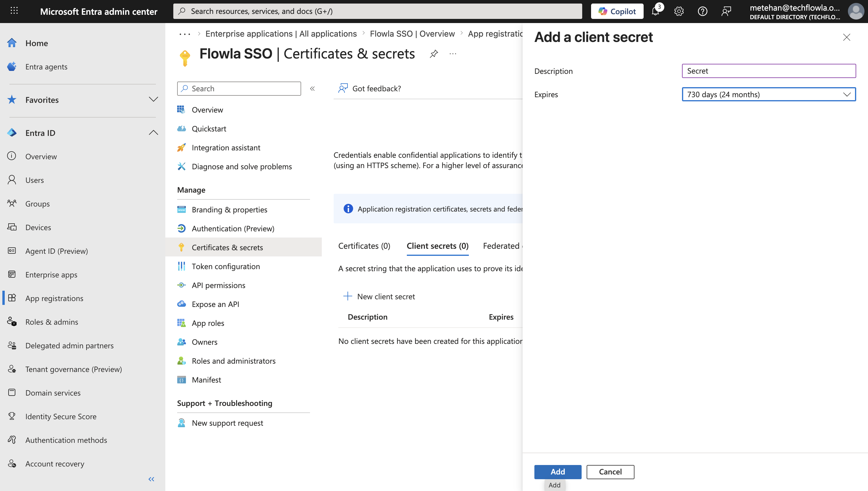The height and width of the screenshot is (491, 868).
Task: Collapse the left navigation with double chevron
Action: coord(151,479)
